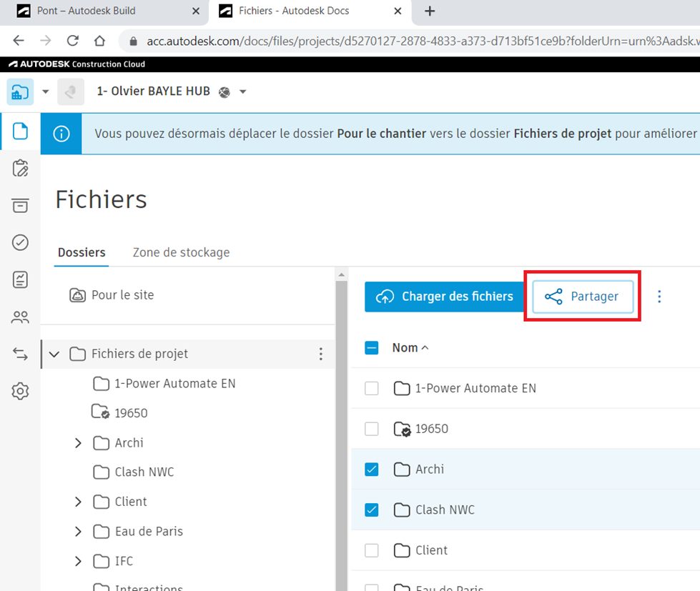Click the Docs product picker icon
This screenshot has width=700, height=591.
click(20, 92)
